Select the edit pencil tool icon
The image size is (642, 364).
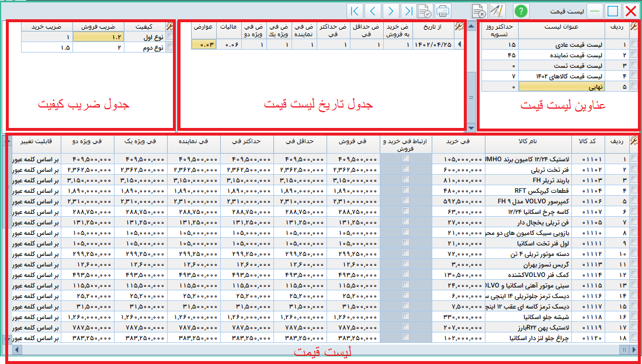coord(497,9)
